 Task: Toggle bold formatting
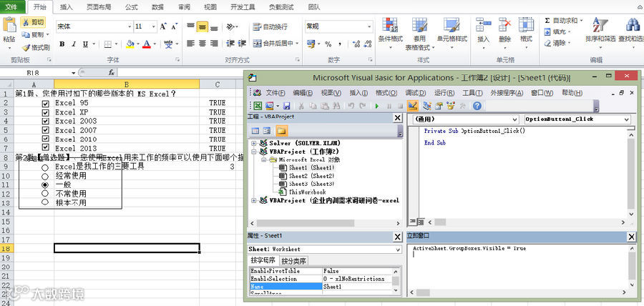62,44
